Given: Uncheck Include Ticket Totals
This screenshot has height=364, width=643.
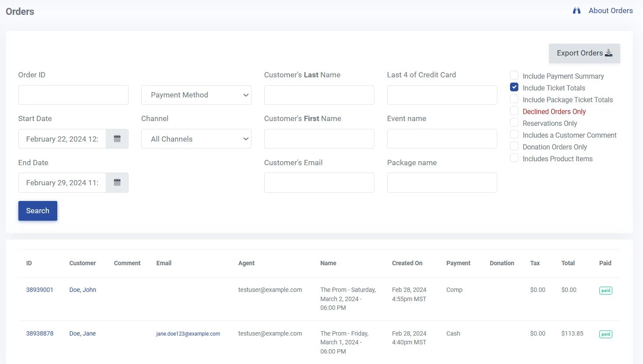Looking at the screenshot, I should pyautogui.click(x=514, y=87).
